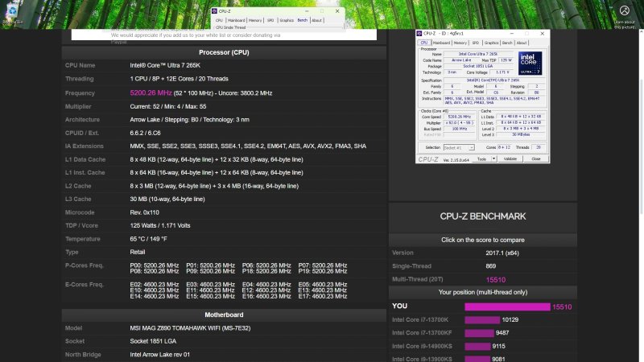This screenshot has width=644, height=362.
Task: Click P-core entry P19: 5200.26 MHz
Action: tap(323, 271)
